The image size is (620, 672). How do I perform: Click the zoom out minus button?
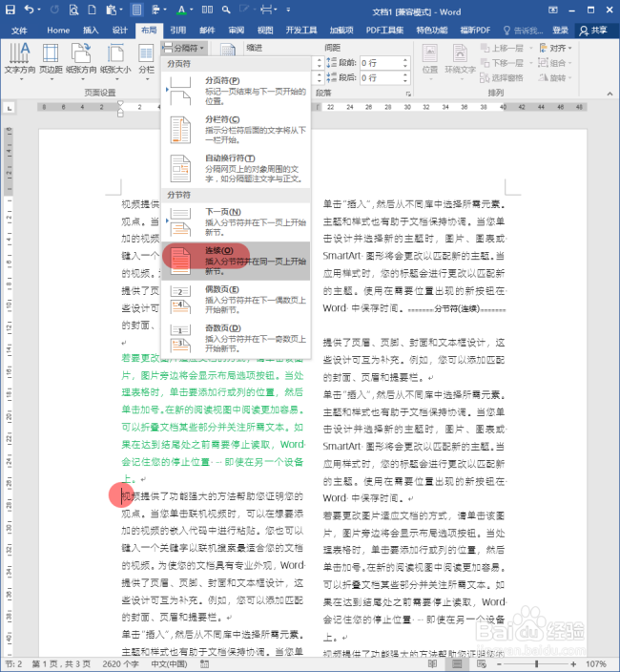[x=499, y=664]
